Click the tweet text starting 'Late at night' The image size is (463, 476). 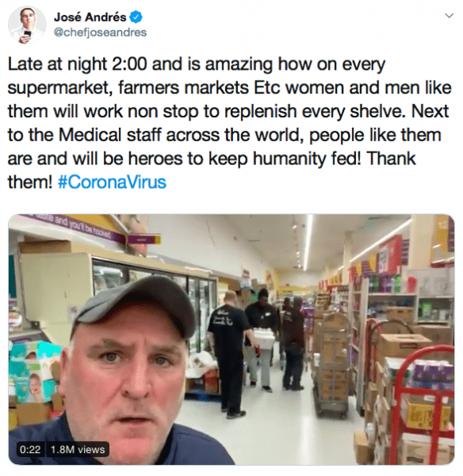pos(229,123)
